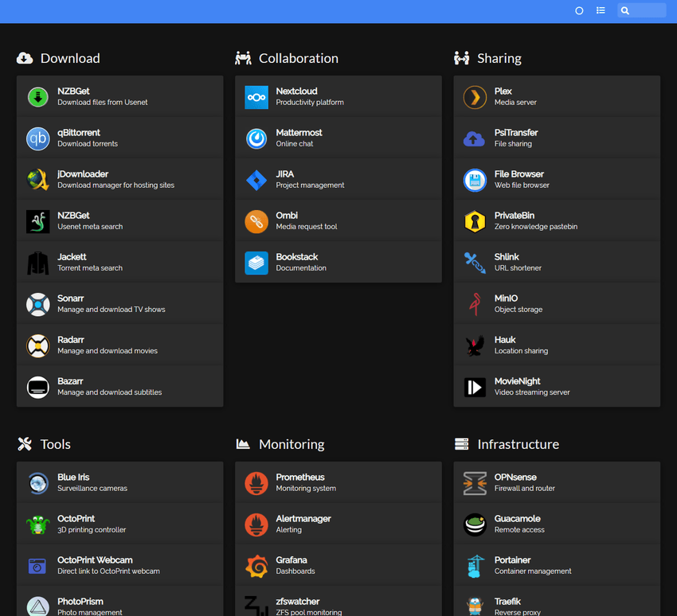Open qBittorrent icon

click(38, 138)
